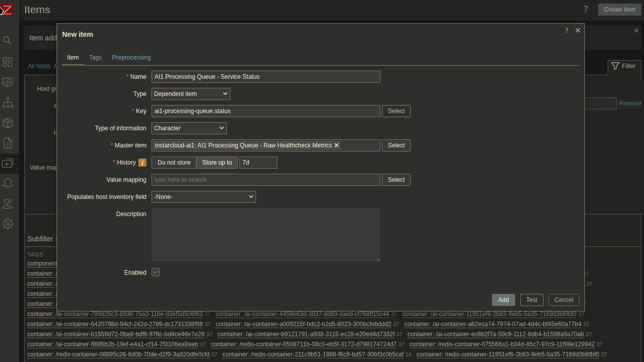Focus the Key input field
644x362 pixels.
pyautogui.click(x=266, y=111)
